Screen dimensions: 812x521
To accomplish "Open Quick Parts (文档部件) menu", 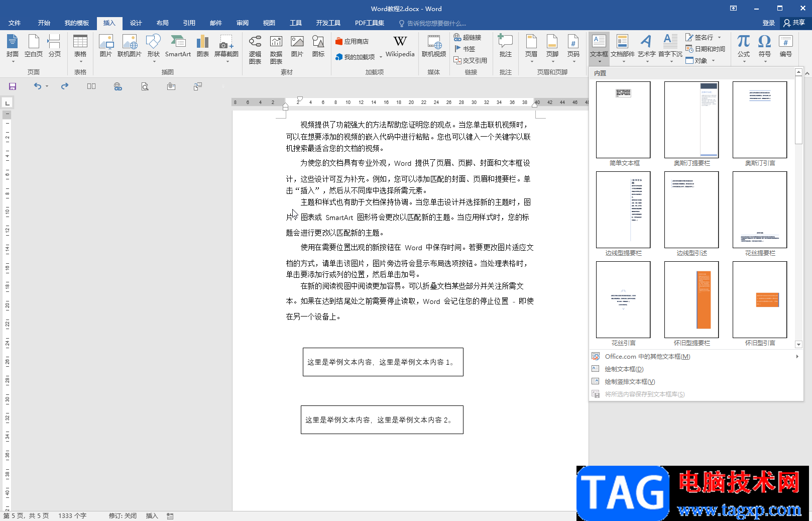I will coord(623,48).
